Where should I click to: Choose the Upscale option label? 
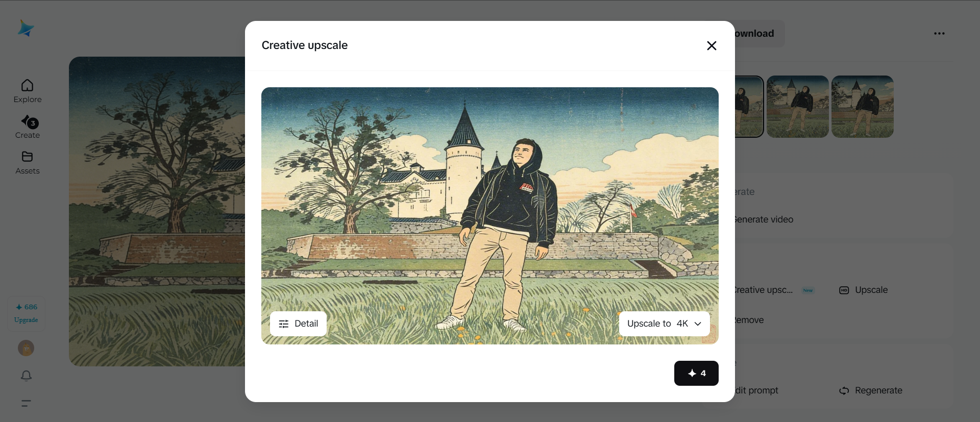pyautogui.click(x=871, y=290)
